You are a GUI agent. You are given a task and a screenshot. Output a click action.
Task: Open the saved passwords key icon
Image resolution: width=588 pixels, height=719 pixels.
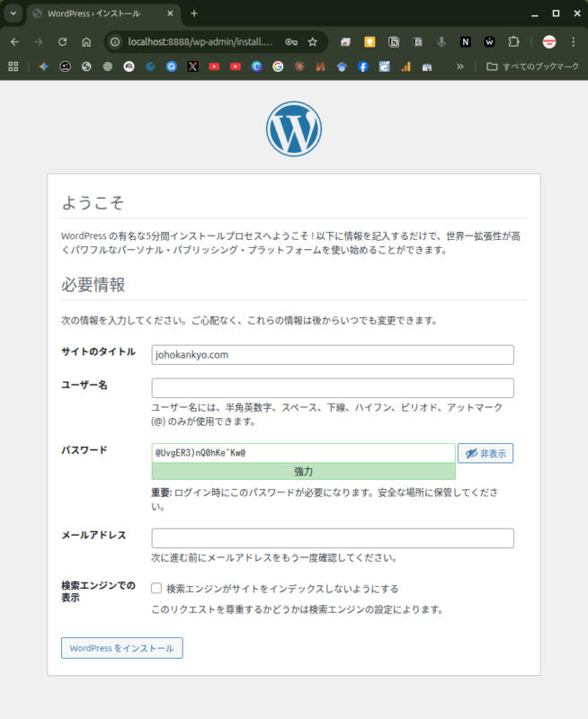coord(290,41)
